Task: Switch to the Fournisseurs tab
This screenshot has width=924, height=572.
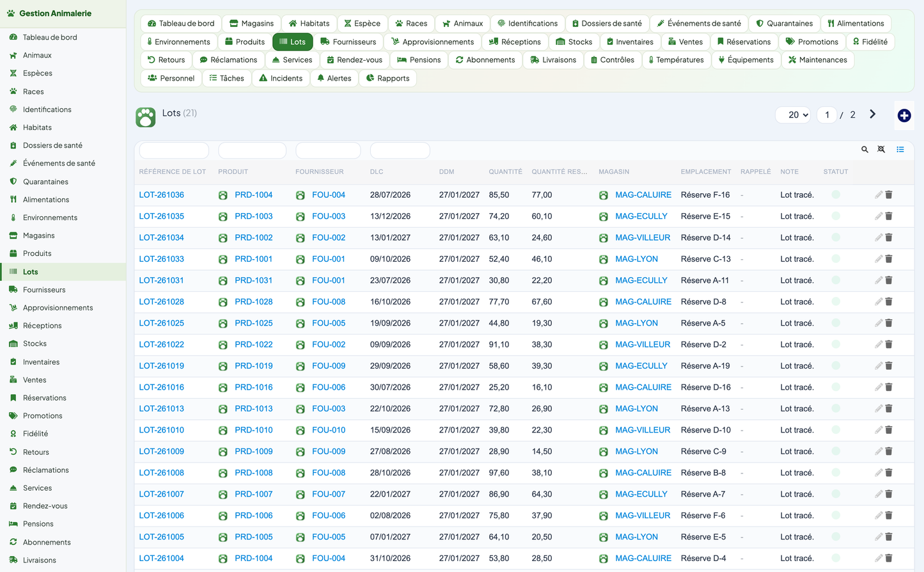Action: pos(348,42)
